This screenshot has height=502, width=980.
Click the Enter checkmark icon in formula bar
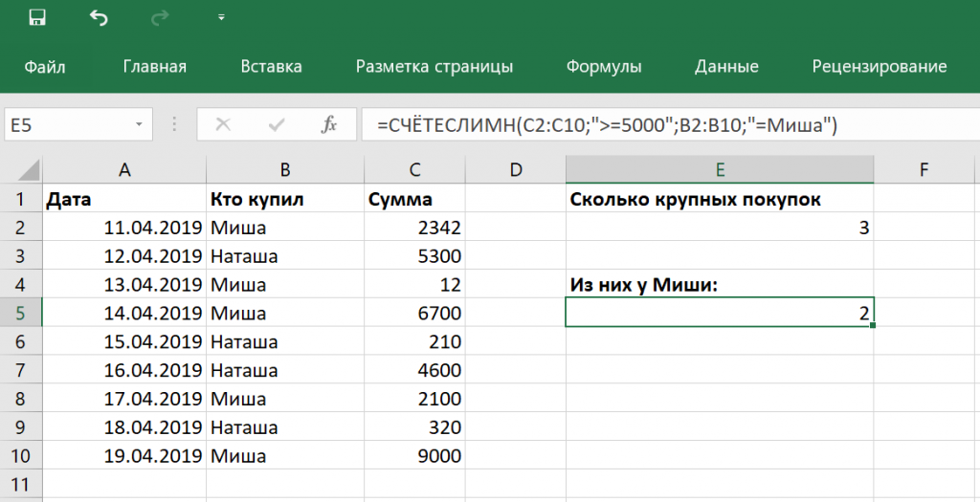click(x=277, y=124)
